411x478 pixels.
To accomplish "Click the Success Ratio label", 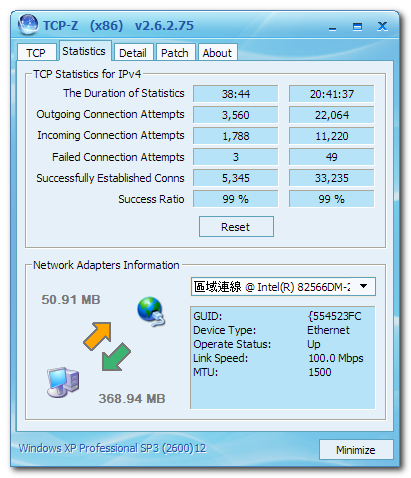I will (x=151, y=199).
